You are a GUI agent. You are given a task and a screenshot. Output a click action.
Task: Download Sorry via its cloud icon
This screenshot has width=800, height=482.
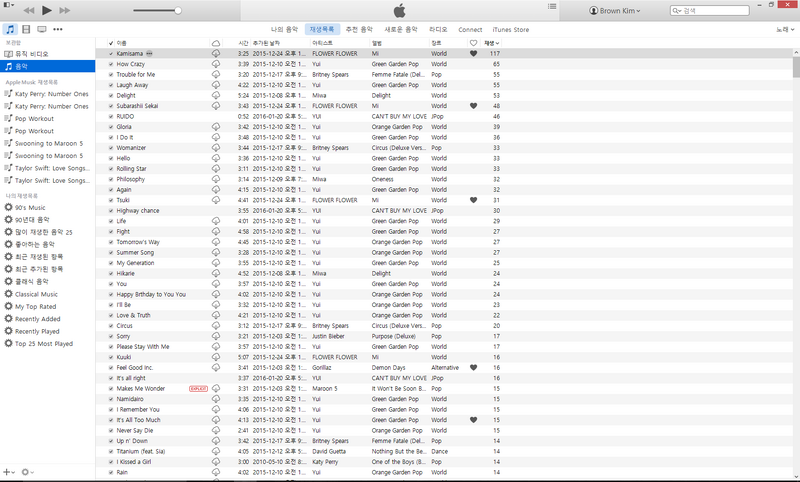(216, 336)
